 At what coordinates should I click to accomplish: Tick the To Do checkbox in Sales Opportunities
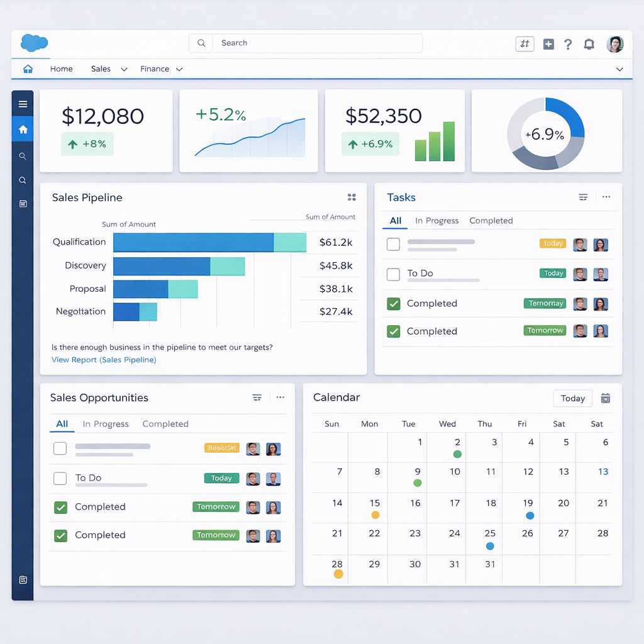click(60, 479)
